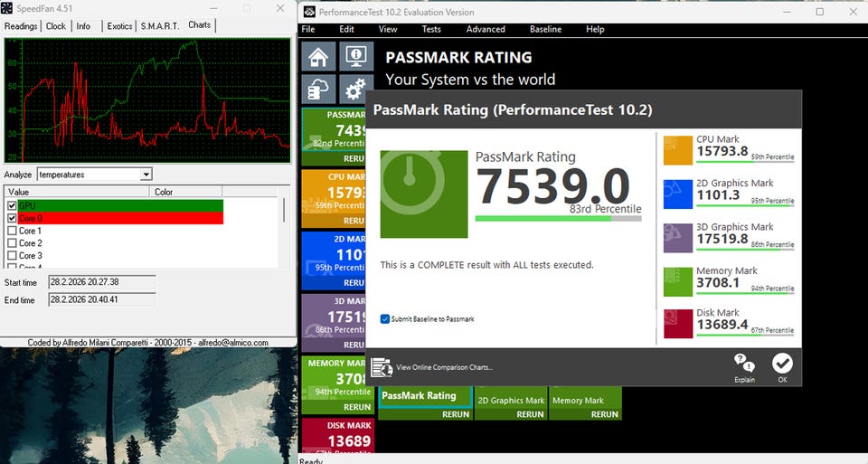Click the OK checkmark icon
The width and height of the screenshot is (868, 464).
[x=782, y=364]
